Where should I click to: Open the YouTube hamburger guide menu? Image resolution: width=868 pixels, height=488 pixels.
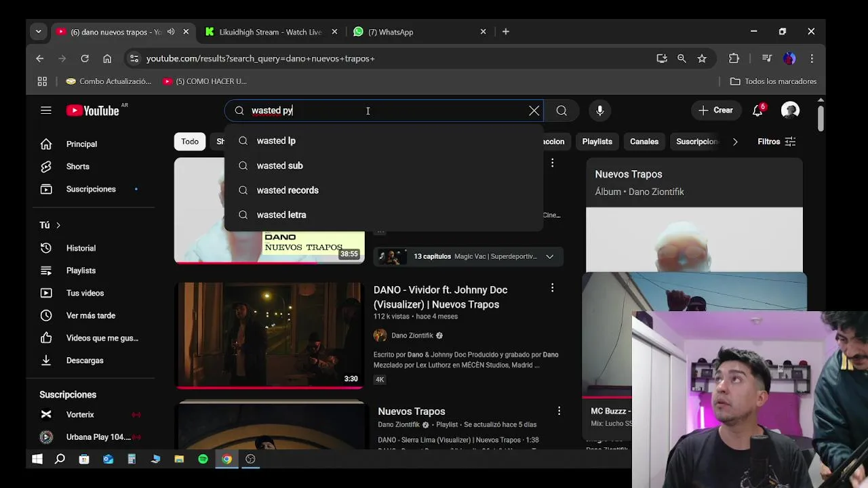(46, 110)
